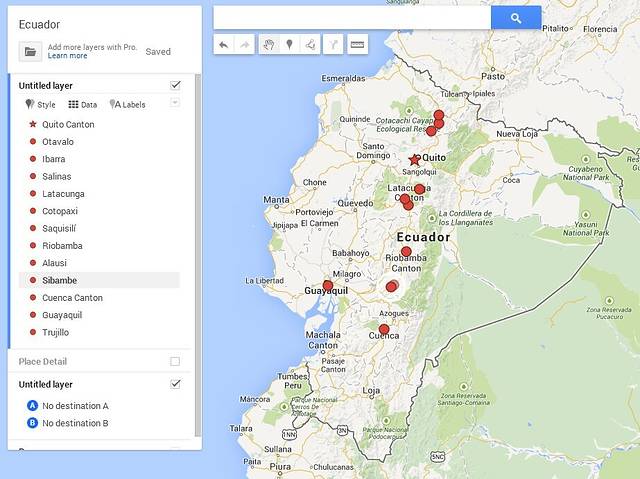
Task: Click the undo arrow in map toolbar
Action: coord(223,44)
